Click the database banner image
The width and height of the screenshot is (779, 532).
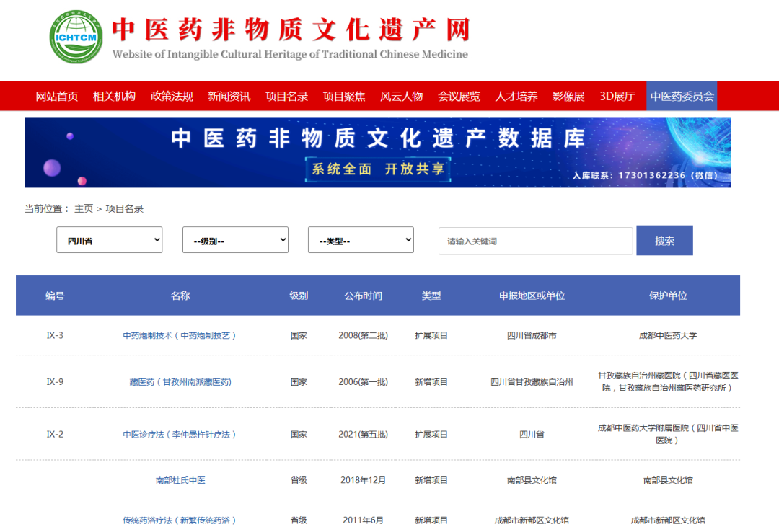(378, 153)
